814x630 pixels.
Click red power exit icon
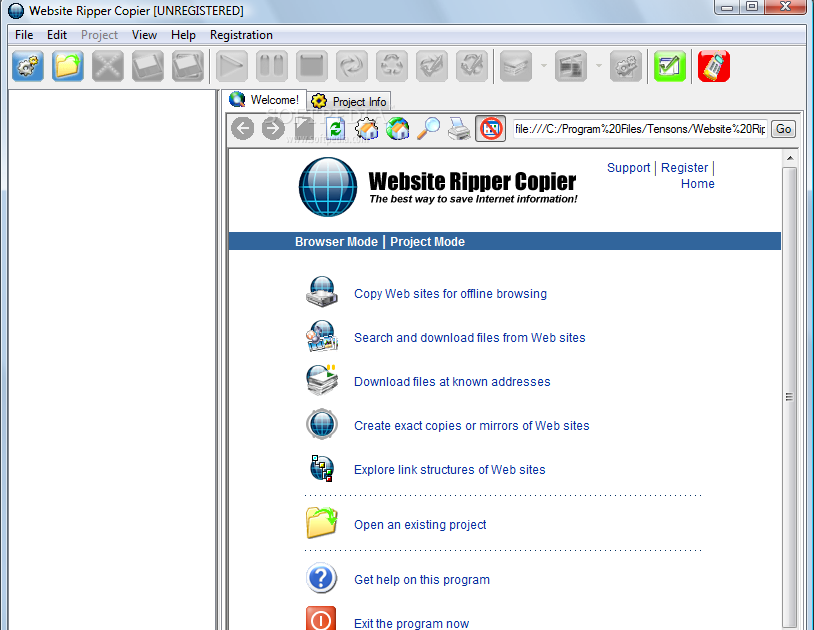tap(321, 618)
